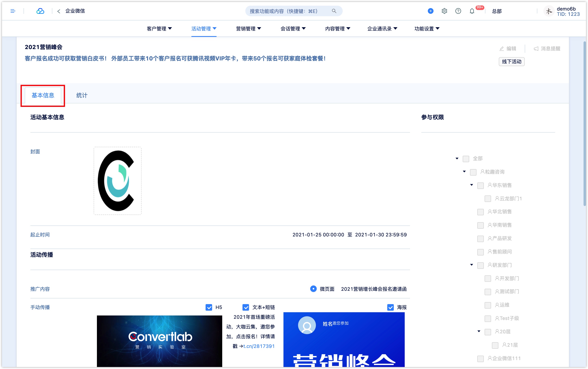Image resolution: width=588 pixels, height=369 pixels.
Task: Check the 开发部门 checkbox
Action: 488,278
